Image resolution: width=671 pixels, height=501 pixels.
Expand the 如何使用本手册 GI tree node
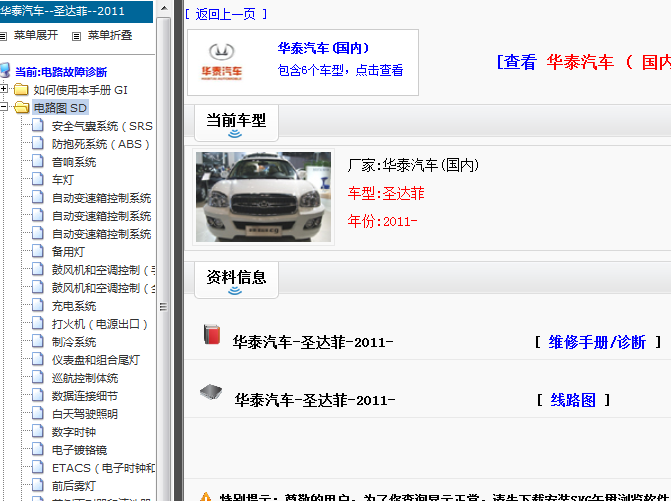(x=3, y=89)
